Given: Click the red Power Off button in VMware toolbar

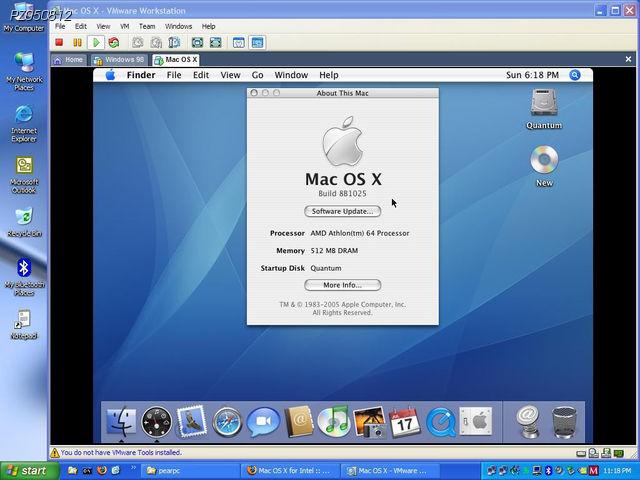Looking at the screenshot, I should click(x=59, y=42).
